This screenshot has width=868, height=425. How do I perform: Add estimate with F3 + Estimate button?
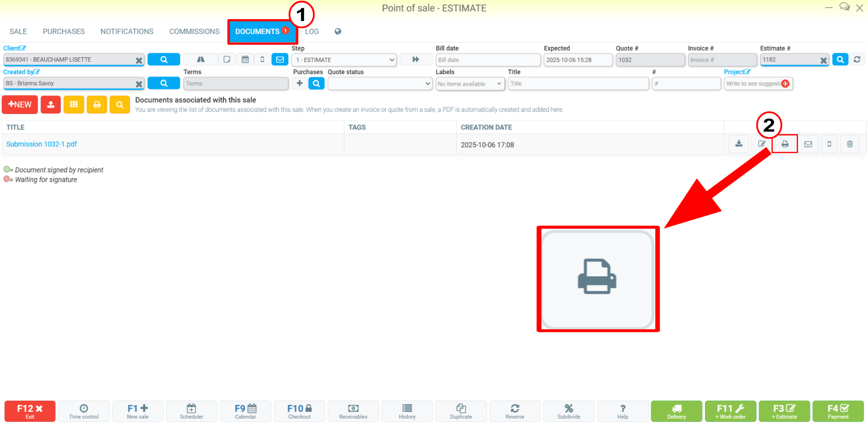[x=784, y=411]
